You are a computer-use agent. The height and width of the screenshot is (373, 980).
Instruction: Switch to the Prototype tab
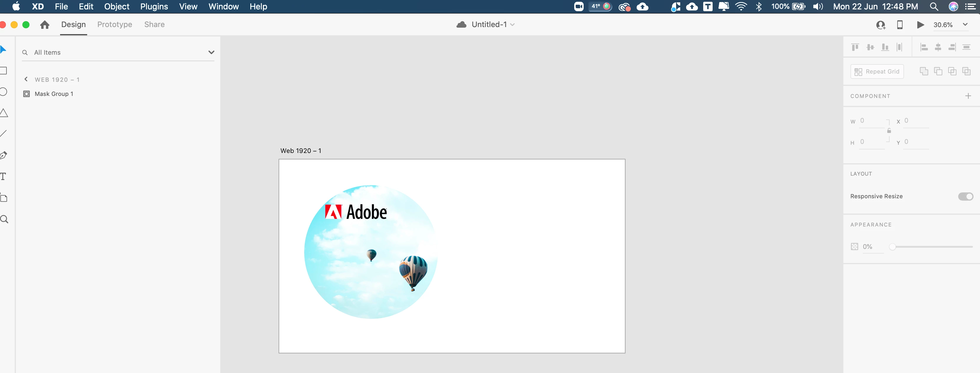coord(115,25)
